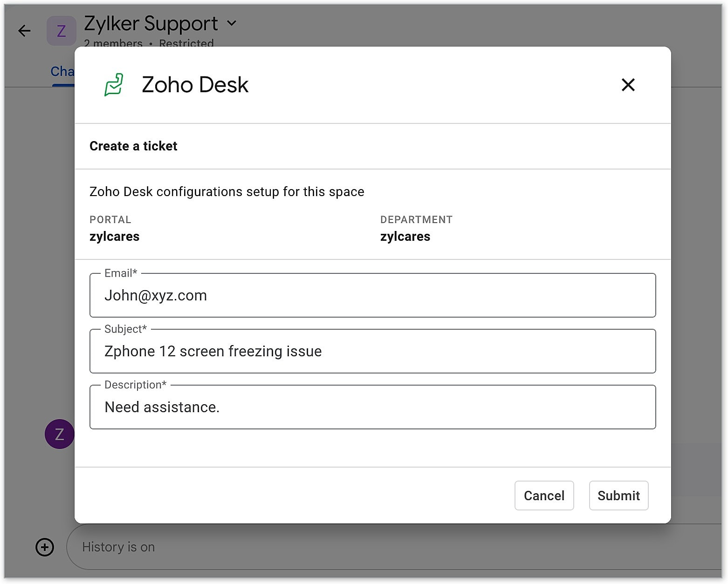
Task: Click the "2 members" text
Action: pyautogui.click(x=113, y=43)
